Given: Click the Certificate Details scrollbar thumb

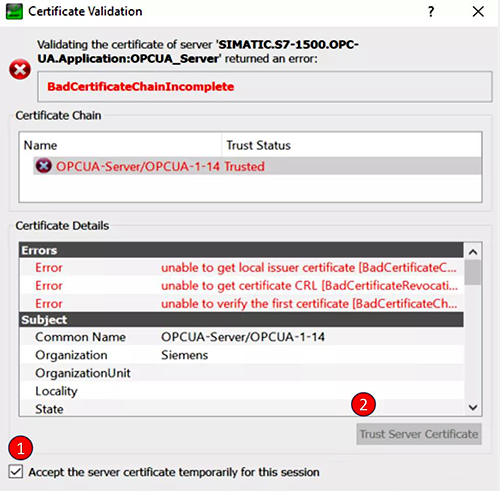Looking at the screenshot, I should [473, 272].
